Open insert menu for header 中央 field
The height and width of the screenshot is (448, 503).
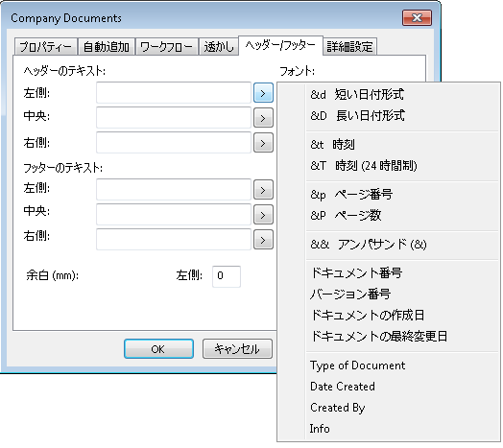tap(263, 118)
